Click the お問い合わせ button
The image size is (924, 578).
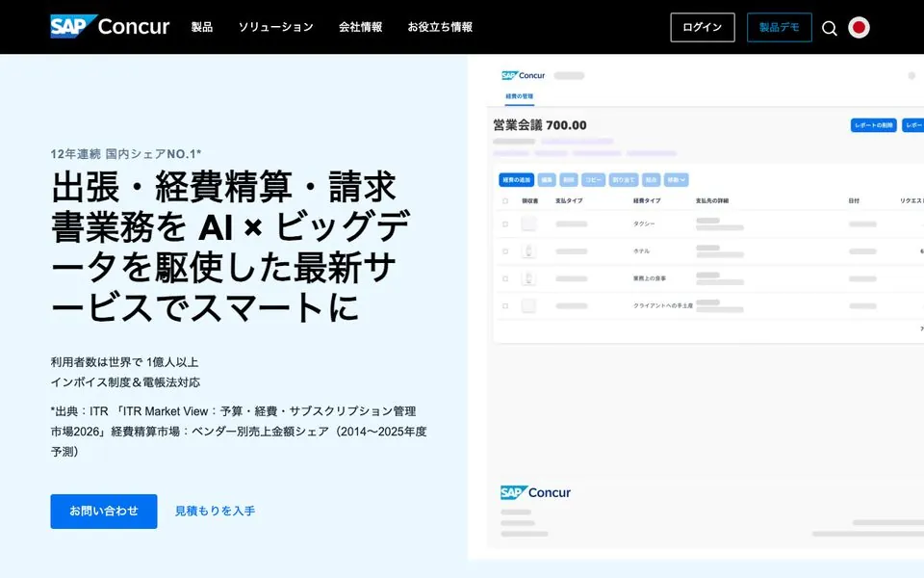[104, 512]
